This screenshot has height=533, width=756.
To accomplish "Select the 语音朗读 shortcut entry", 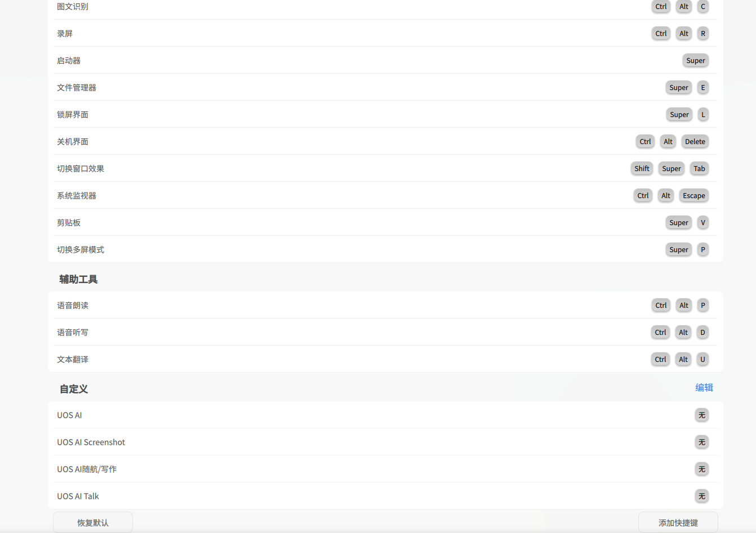I will click(x=385, y=305).
